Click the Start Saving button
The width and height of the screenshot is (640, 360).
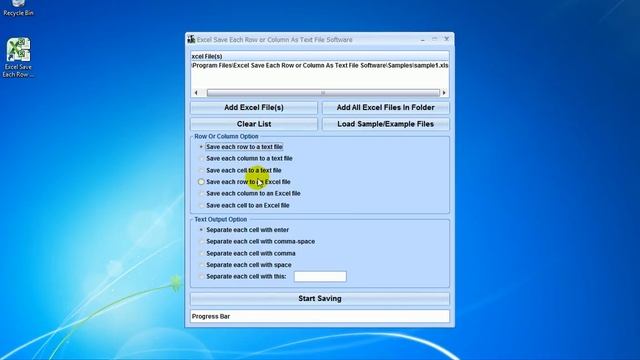click(320, 299)
